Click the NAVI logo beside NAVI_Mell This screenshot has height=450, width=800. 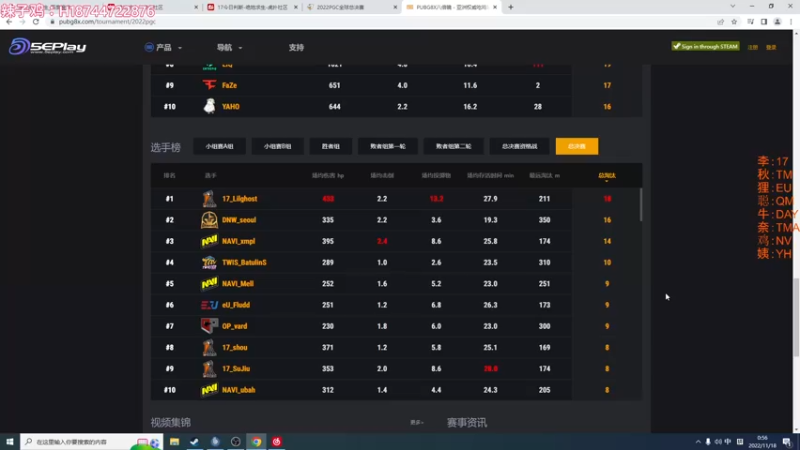click(x=209, y=283)
